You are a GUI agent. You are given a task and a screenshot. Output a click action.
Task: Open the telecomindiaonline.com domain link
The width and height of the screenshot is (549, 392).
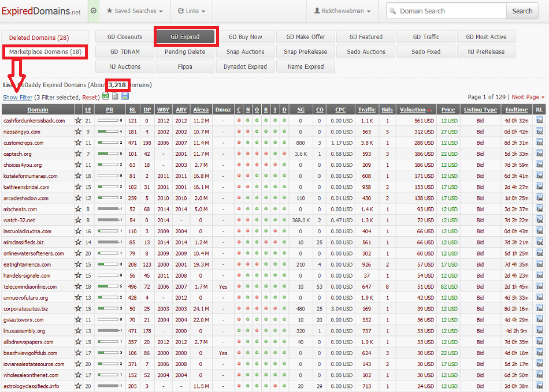tap(30, 286)
